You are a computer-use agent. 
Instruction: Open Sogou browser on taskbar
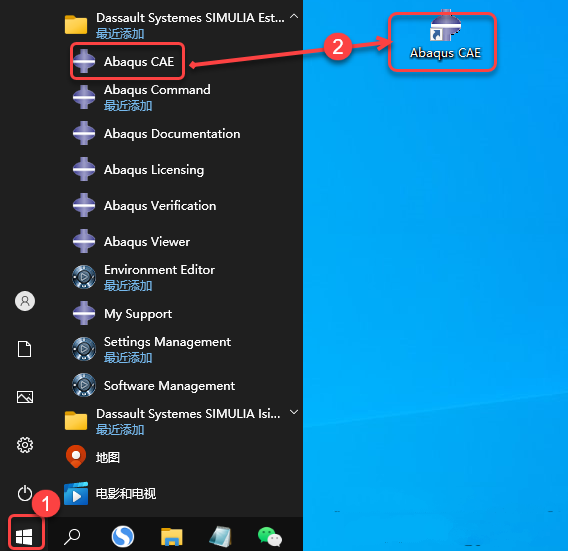click(x=123, y=537)
